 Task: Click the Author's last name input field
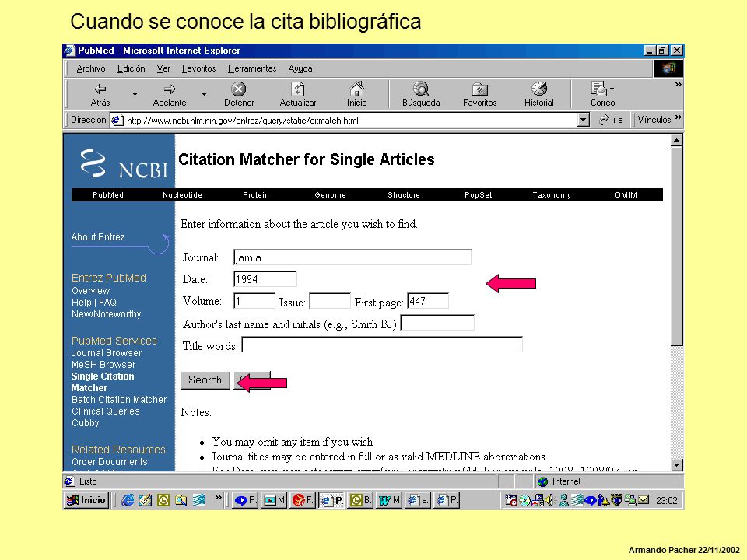(x=437, y=323)
